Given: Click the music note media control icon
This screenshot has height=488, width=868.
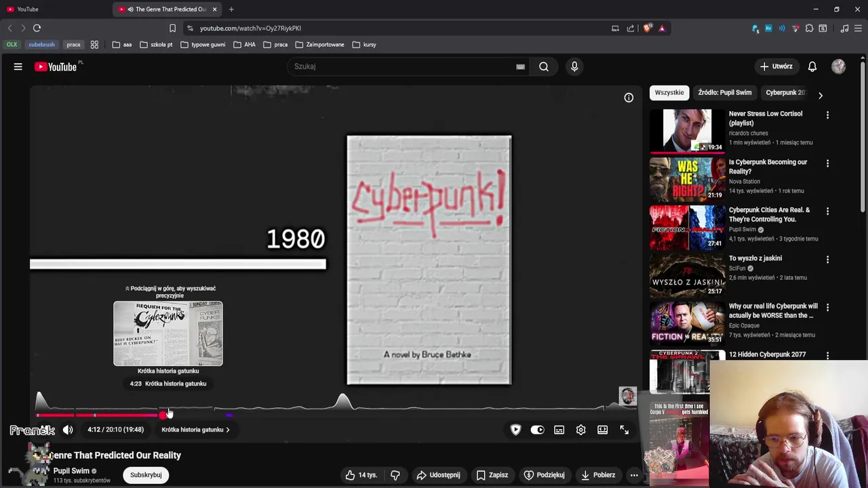Looking at the screenshot, I should pos(844,28).
